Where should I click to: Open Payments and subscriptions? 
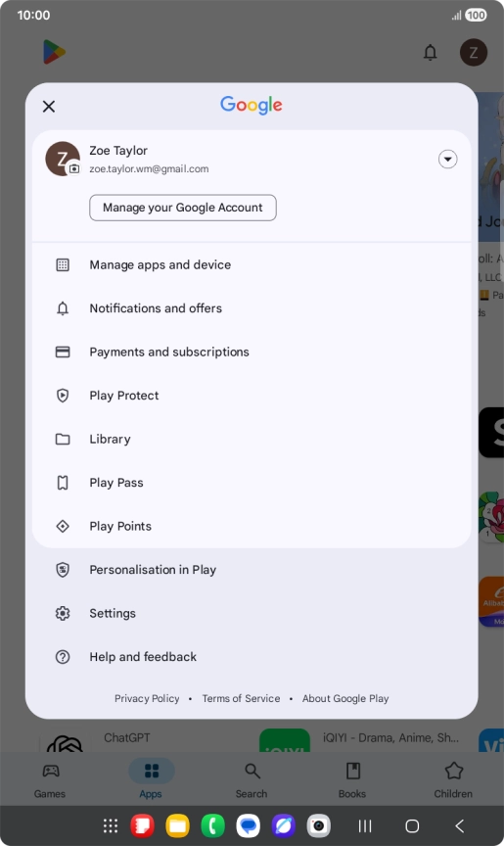tap(252, 352)
